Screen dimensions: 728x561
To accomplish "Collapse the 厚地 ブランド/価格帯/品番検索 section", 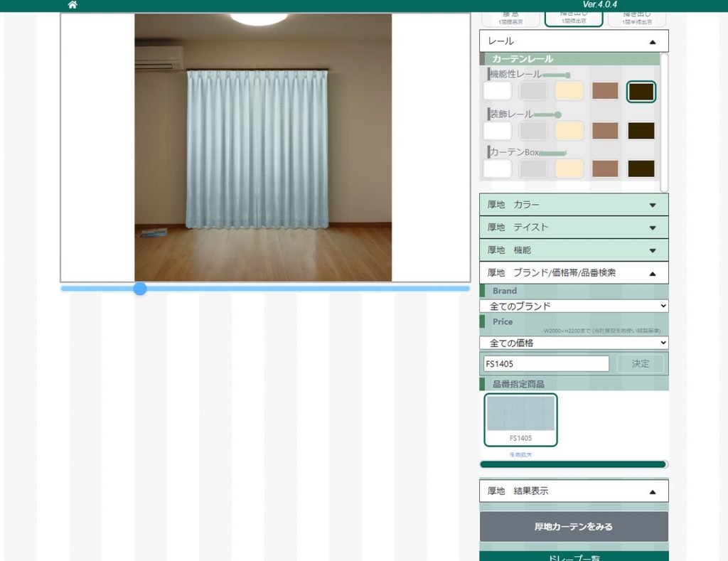I will (574, 273).
